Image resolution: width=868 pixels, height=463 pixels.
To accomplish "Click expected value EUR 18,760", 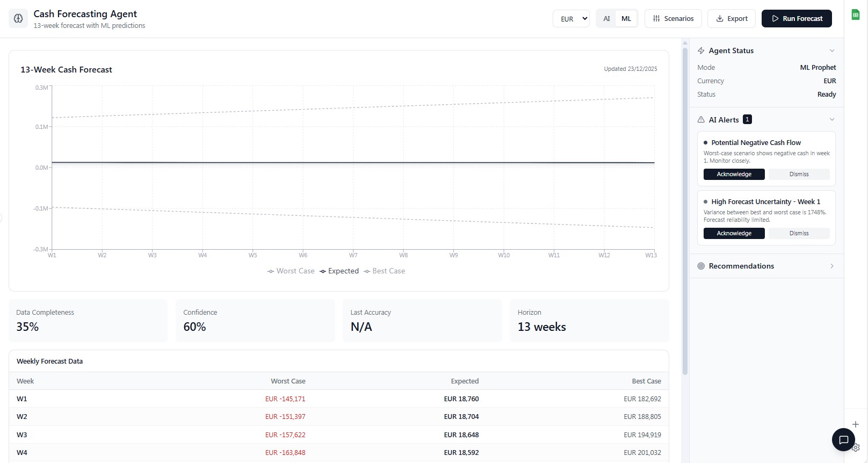I will point(461,399).
